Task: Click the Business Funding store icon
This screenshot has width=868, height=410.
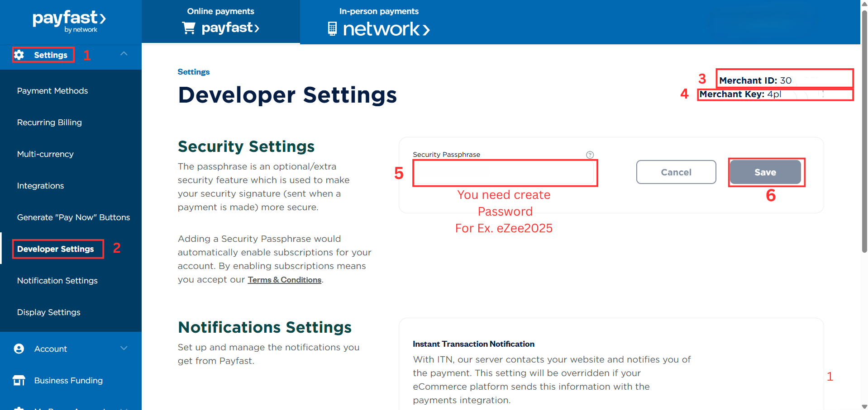Action: [19, 380]
